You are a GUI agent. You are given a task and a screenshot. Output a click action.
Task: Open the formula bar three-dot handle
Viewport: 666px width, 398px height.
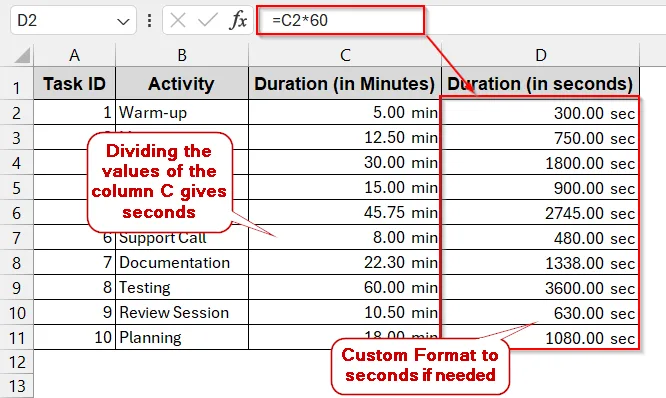pyautogui.click(x=149, y=20)
